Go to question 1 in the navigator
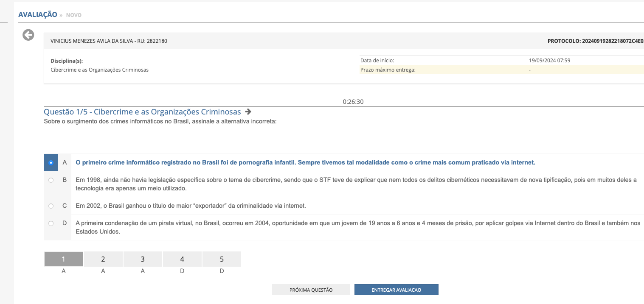 tap(64, 259)
